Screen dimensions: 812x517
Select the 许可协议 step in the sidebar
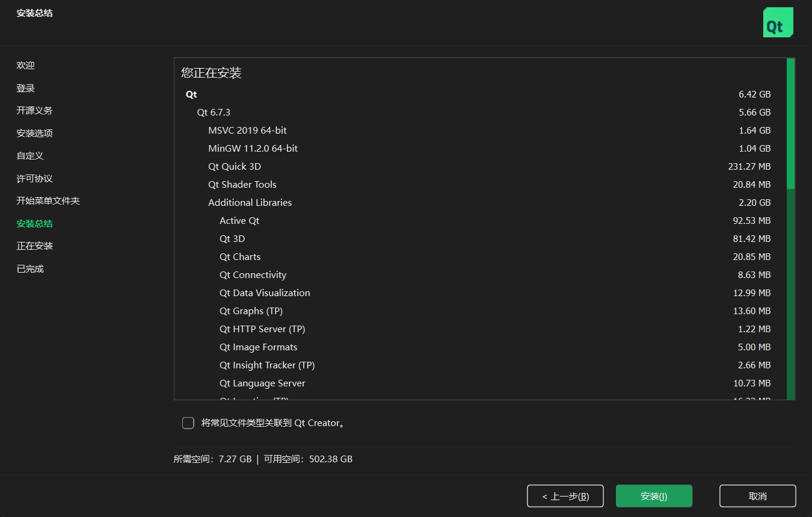coord(35,179)
